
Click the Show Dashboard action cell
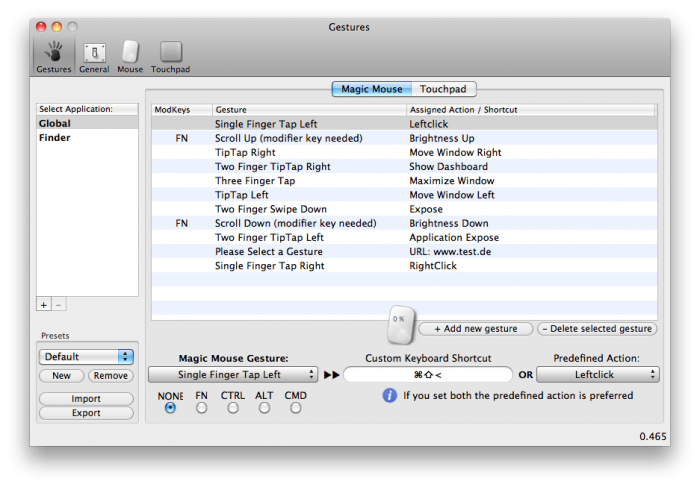pos(448,166)
